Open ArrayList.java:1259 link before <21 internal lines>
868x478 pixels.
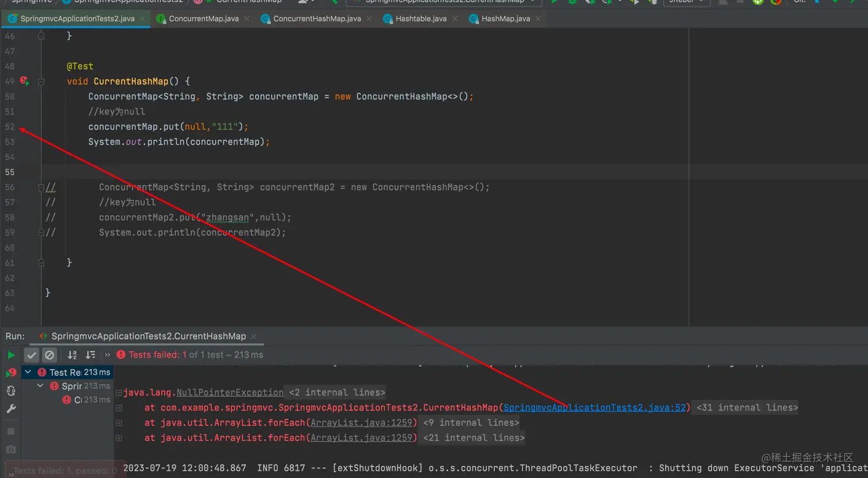pos(362,438)
